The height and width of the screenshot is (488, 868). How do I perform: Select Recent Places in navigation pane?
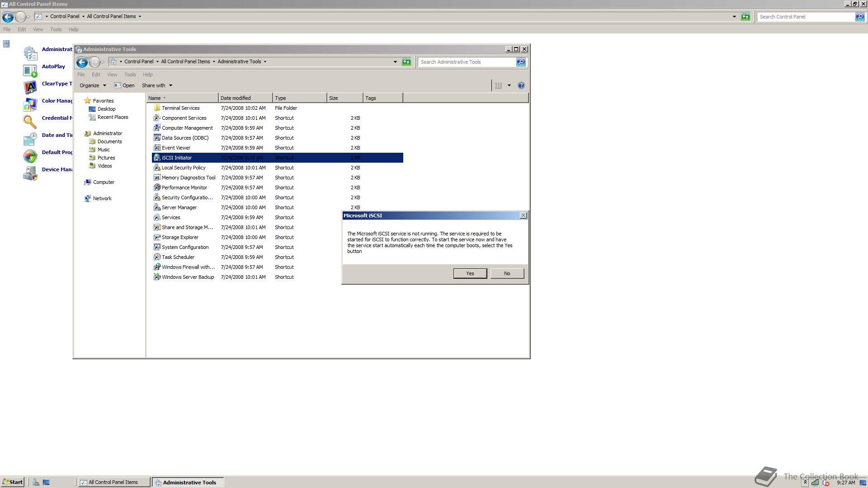pyautogui.click(x=108, y=117)
